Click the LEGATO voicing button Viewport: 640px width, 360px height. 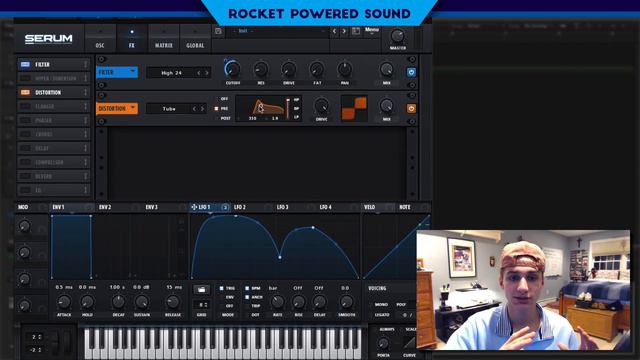(x=382, y=315)
